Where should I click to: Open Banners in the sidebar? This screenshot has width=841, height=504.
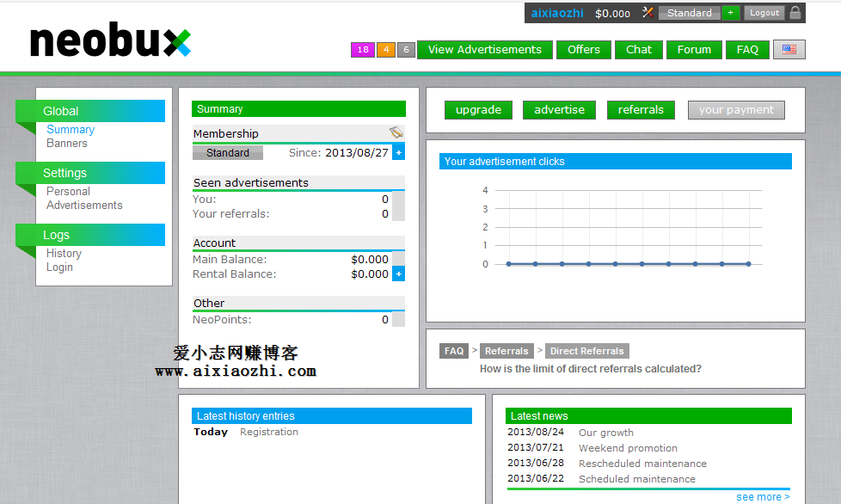click(66, 143)
